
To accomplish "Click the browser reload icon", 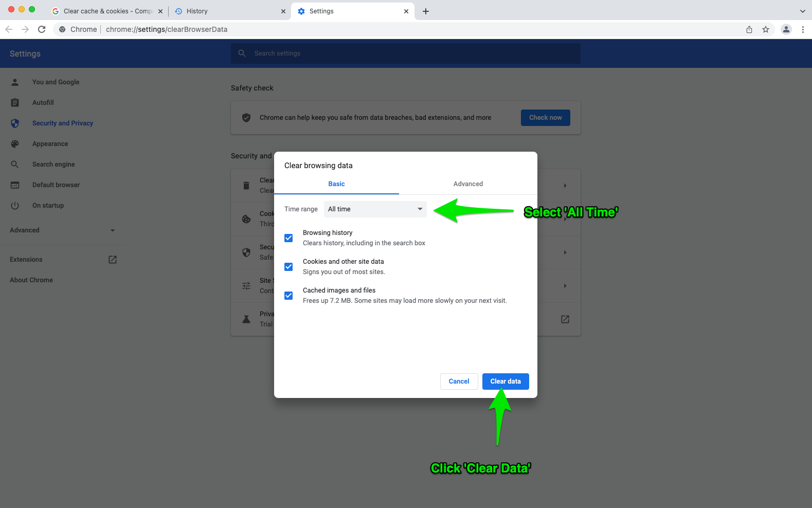I will [x=42, y=29].
